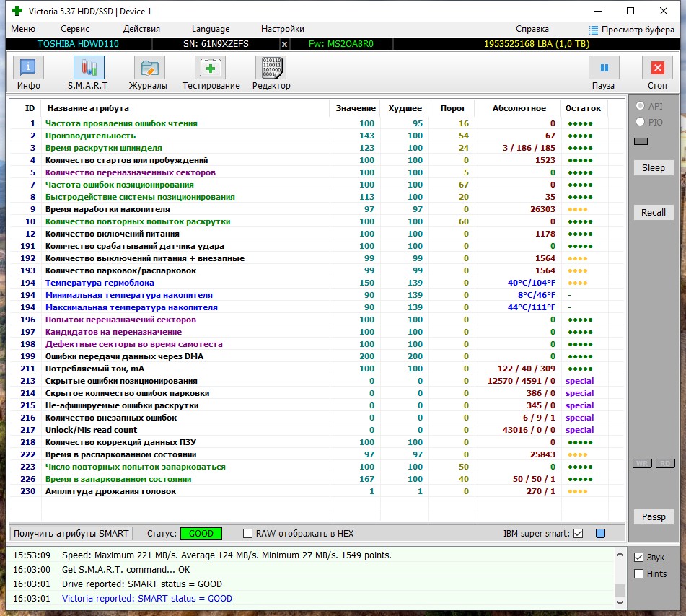Screen dimensions: 686x616
Task: Select row Unlock/Mis read count
Action: [317, 430]
